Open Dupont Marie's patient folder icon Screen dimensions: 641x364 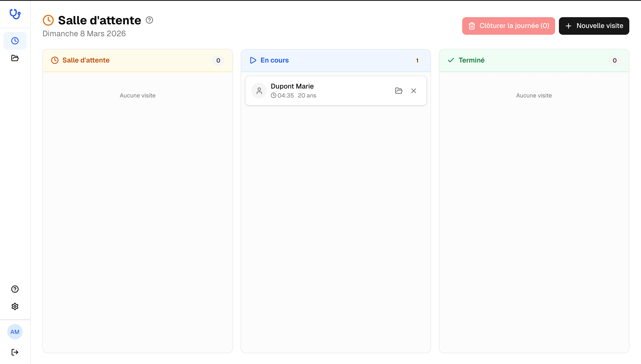click(x=399, y=91)
